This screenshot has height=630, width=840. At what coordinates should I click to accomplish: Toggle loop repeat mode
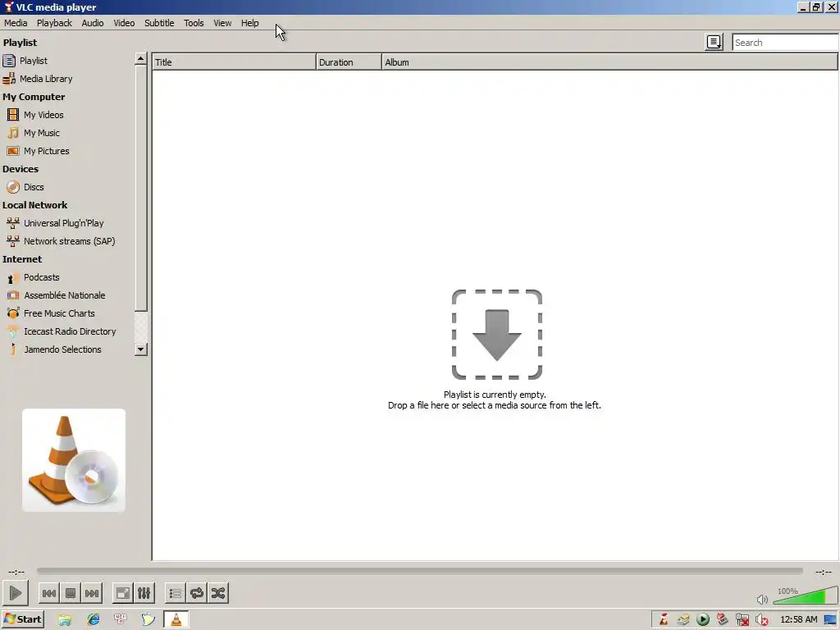(x=197, y=593)
